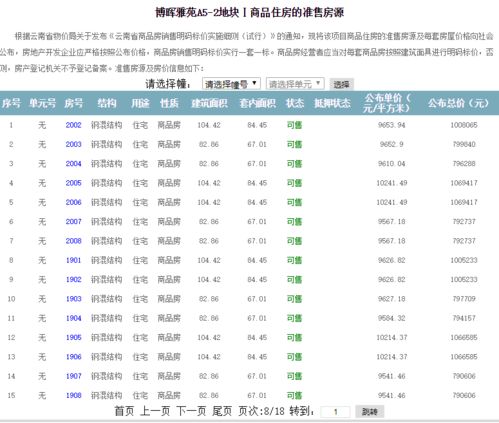Image resolution: width=499 pixels, height=423 pixels.
Task: Click building area 104.42 in row 1
Action: pyautogui.click(x=209, y=125)
